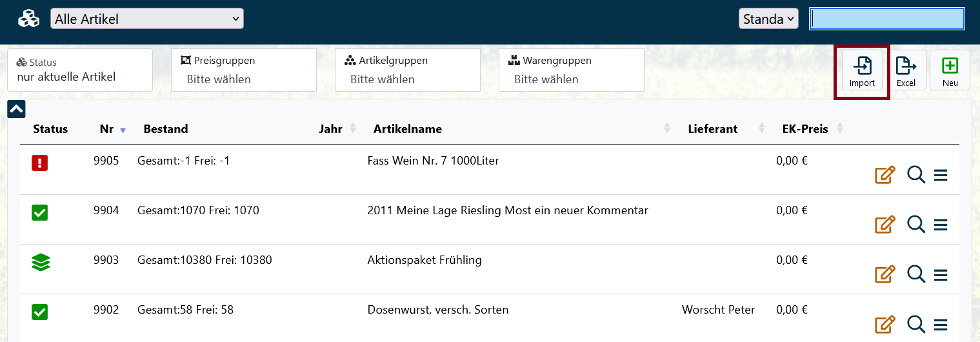The height and width of the screenshot is (342, 980).
Task: Open magnifier details for Aktionspaket Frühling
Action: click(916, 274)
